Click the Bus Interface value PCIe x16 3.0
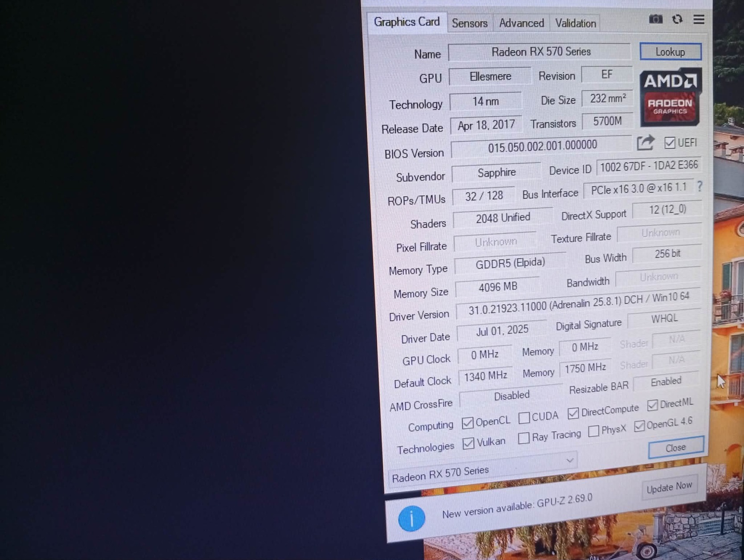 pos(638,189)
